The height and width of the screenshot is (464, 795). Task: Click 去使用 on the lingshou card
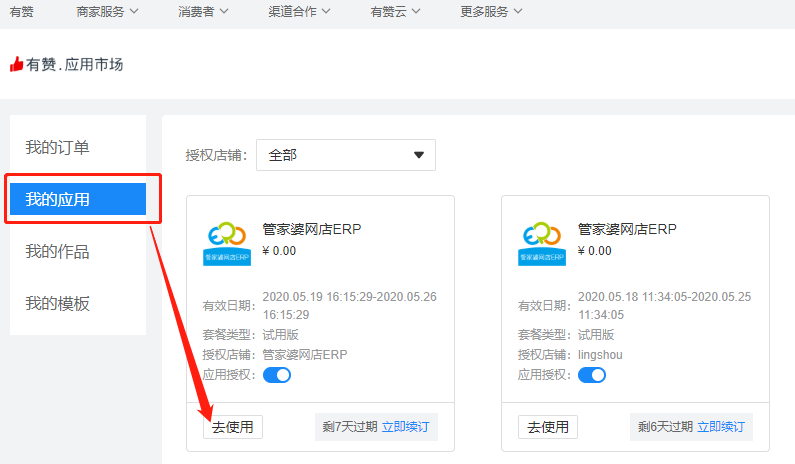pos(548,427)
